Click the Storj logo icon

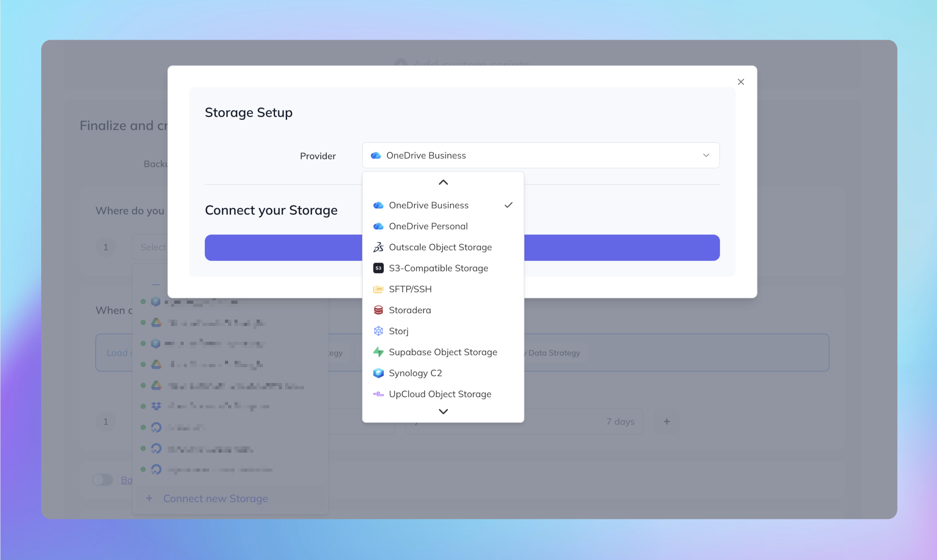[x=378, y=331]
